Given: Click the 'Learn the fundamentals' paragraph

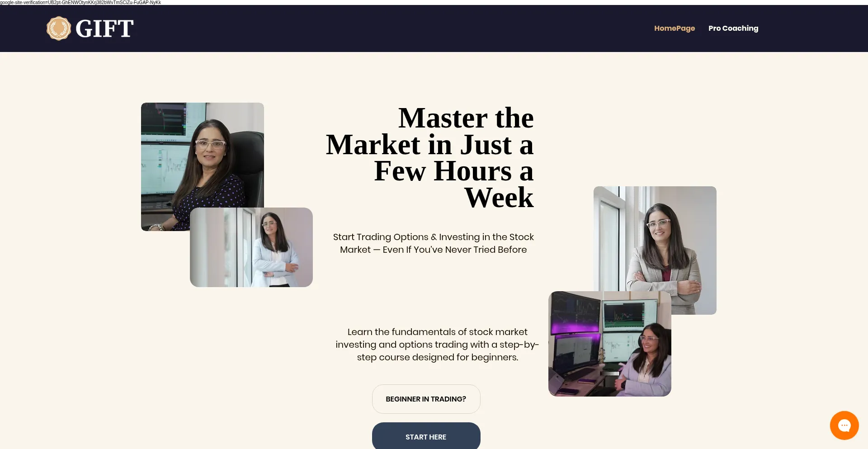Looking at the screenshot, I should [x=437, y=345].
